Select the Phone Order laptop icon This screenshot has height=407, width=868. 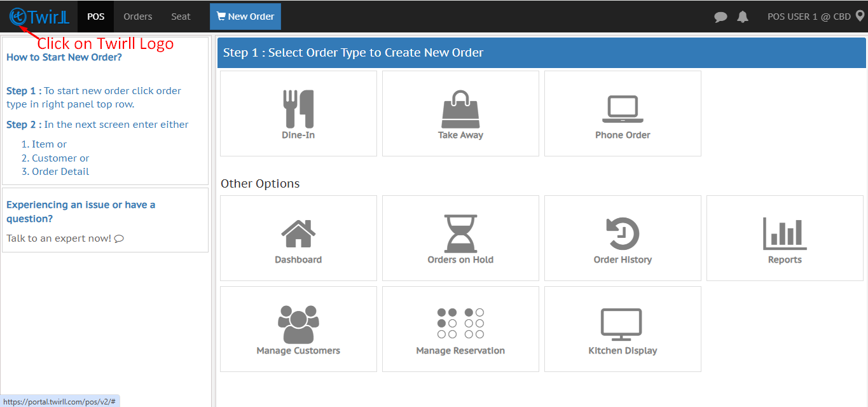pyautogui.click(x=623, y=109)
